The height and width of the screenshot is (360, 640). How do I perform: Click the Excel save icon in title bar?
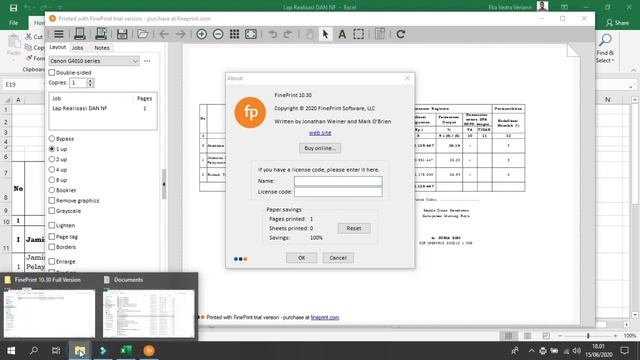[13, 7]
